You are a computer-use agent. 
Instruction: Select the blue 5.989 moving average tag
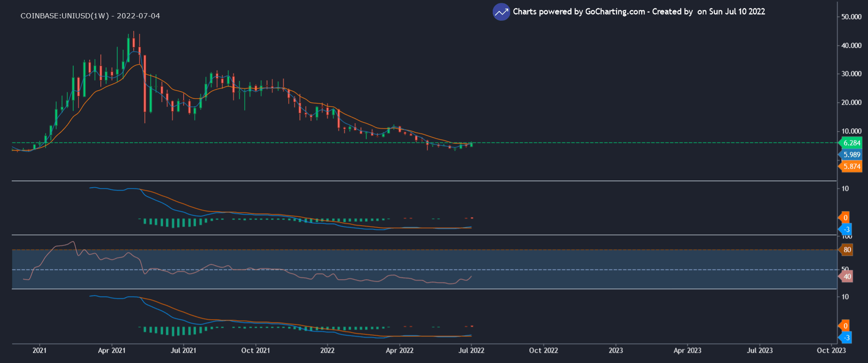[x=851, y=155]
